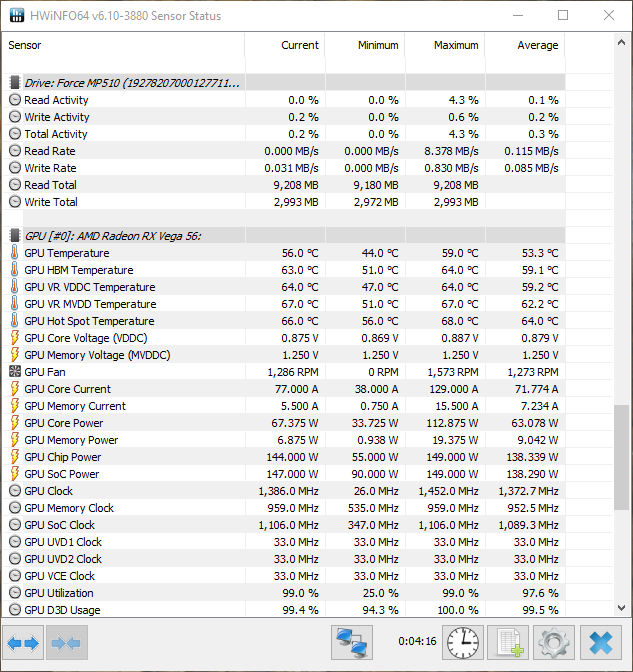This screenshot has width=633, height=672.
Task: Select the GPU VCE Clock row
Action: coord(284,576)
